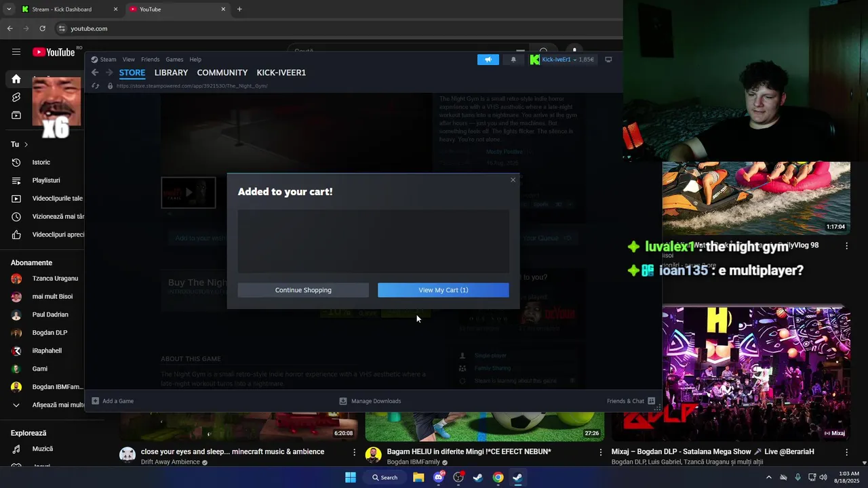Choose Continue Shopping in the cart dialog
868x488 pixels.
(x=303, y=290)
